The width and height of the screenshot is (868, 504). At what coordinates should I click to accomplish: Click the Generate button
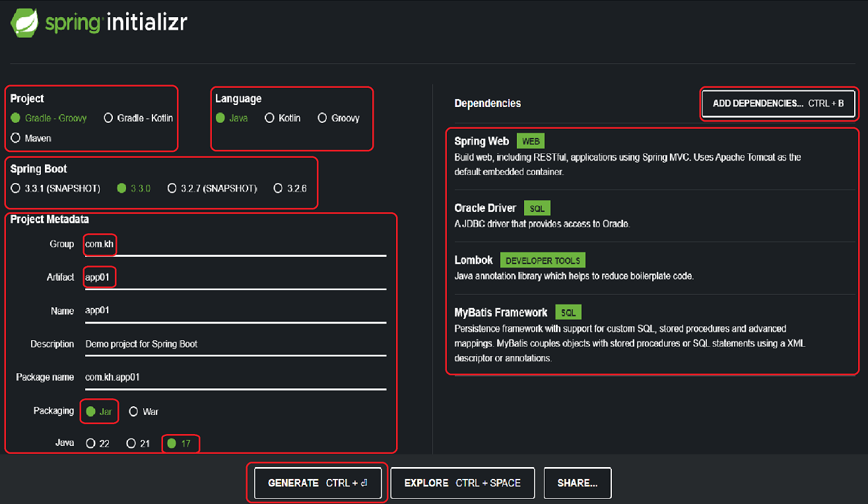click(x=317, y=483)
